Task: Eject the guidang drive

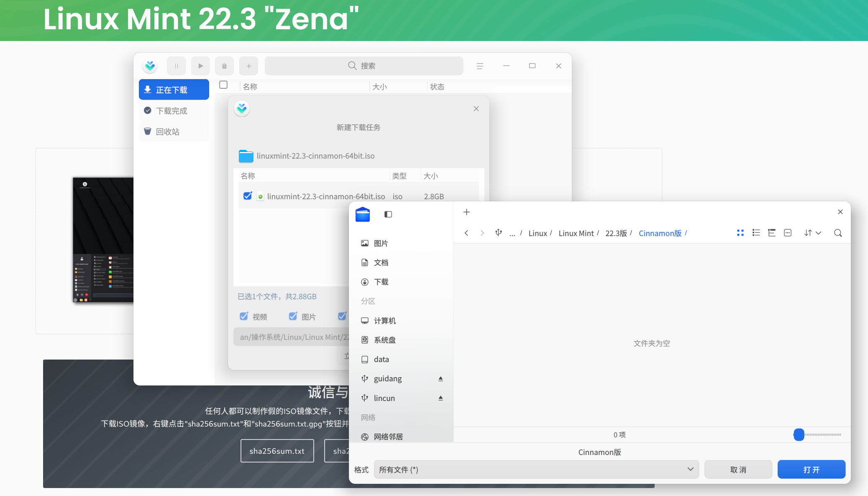Action: pyautogui.click(x=440, y=379)
